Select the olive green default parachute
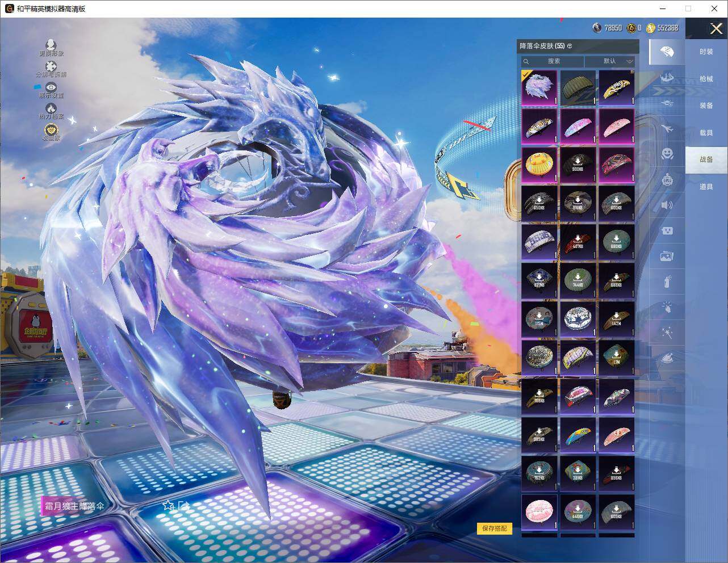This screenshot has width=728, height=563. click(x=578, y=88)
